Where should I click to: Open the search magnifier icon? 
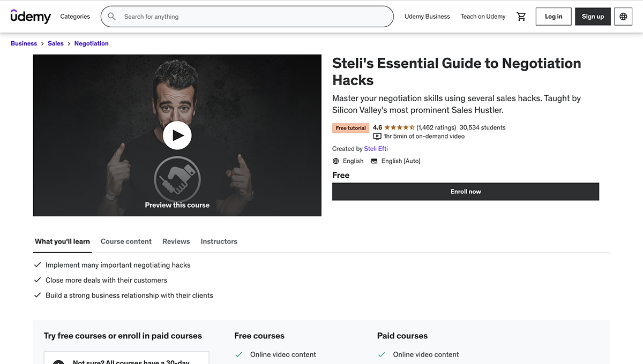pos(111,16)
